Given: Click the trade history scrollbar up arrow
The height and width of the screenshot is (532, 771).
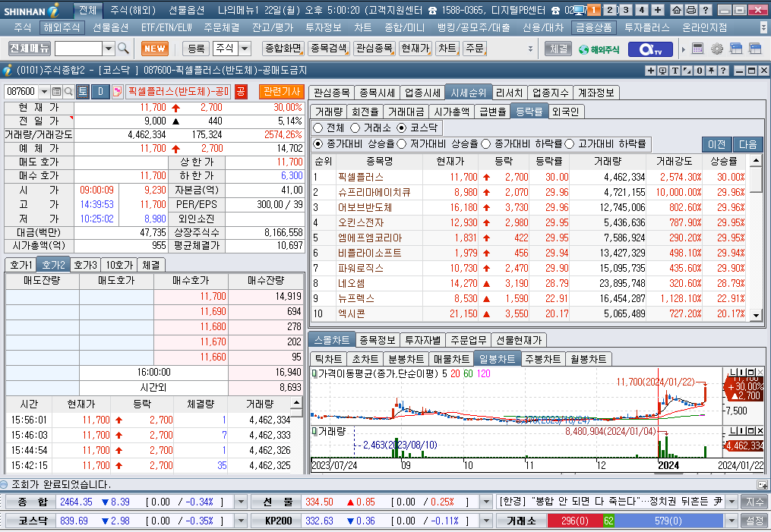Looking at the screenshot, I should [296, 403].
